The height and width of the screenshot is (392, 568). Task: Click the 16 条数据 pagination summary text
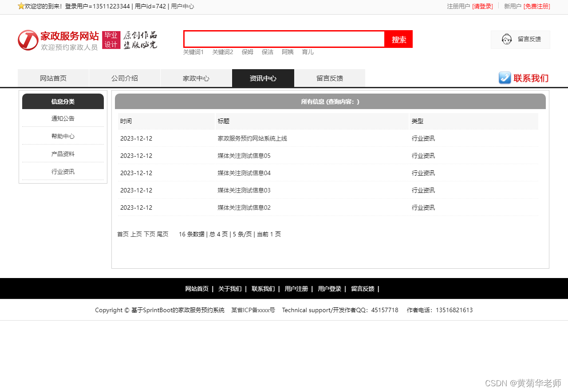(x=192, y=234)
